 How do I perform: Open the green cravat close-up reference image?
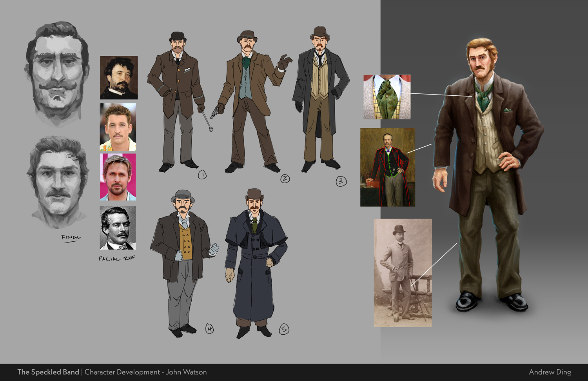pos(387,97)
